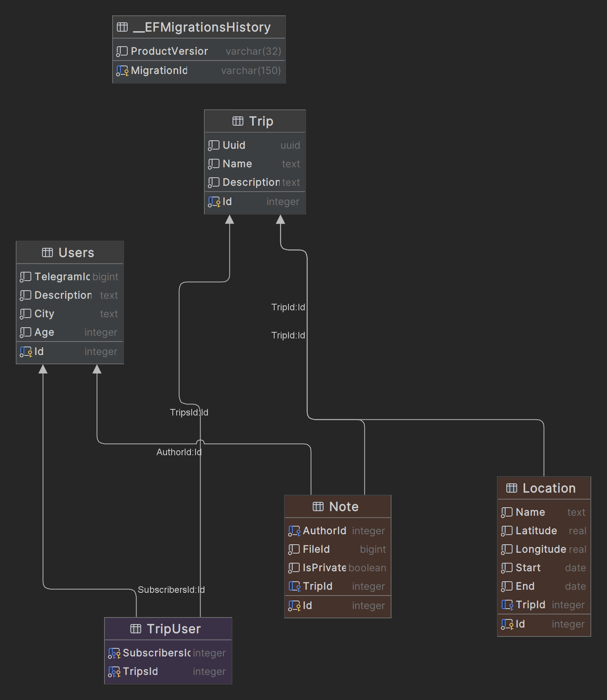
Task: Select the Location table header
Action: (x=544, y=488)
